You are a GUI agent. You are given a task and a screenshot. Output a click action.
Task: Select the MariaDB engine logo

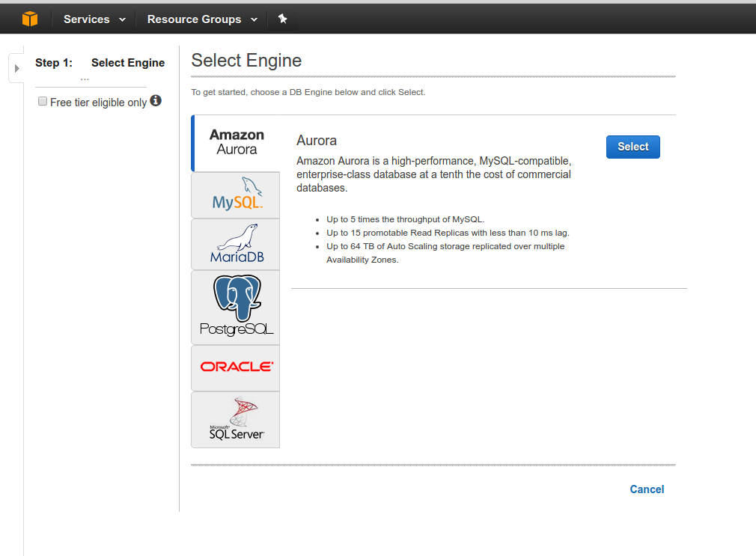coord(236,245)
